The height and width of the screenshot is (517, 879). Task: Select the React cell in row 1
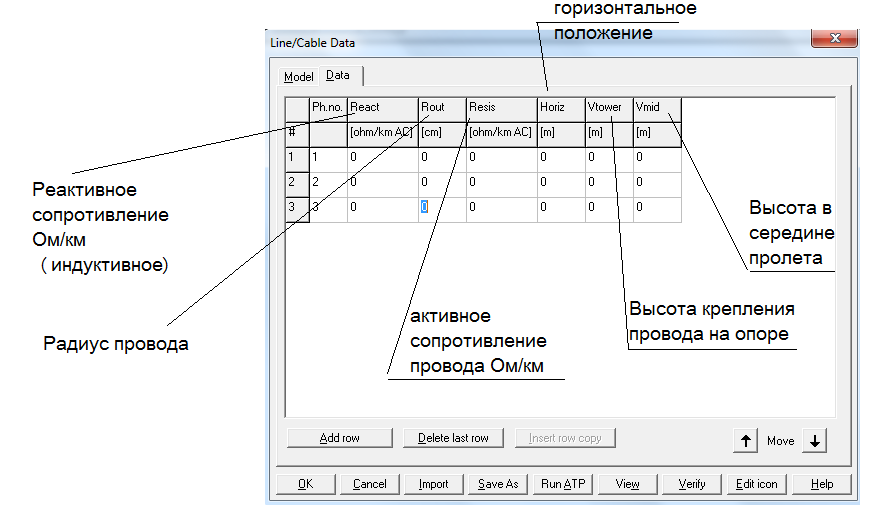383,160
